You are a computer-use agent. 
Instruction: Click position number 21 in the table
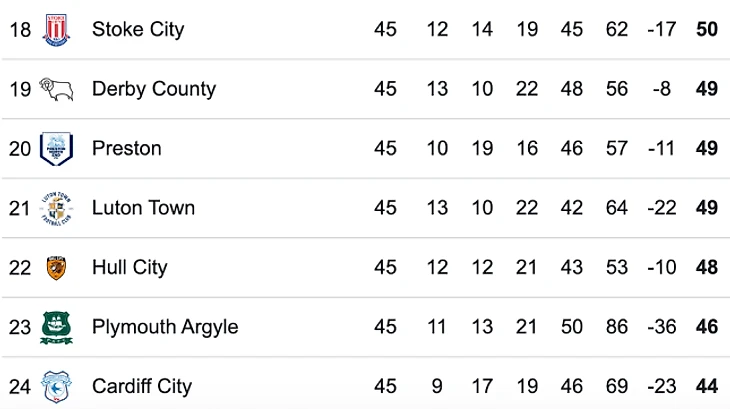point(20,208)
